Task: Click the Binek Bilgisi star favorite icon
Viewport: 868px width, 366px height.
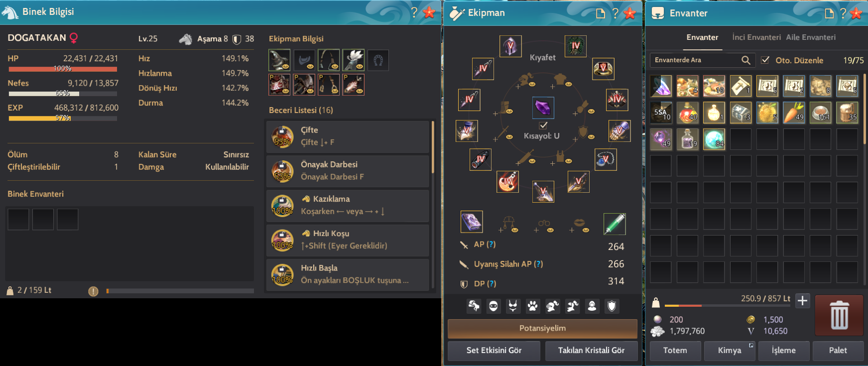Action: click(429, 12)
